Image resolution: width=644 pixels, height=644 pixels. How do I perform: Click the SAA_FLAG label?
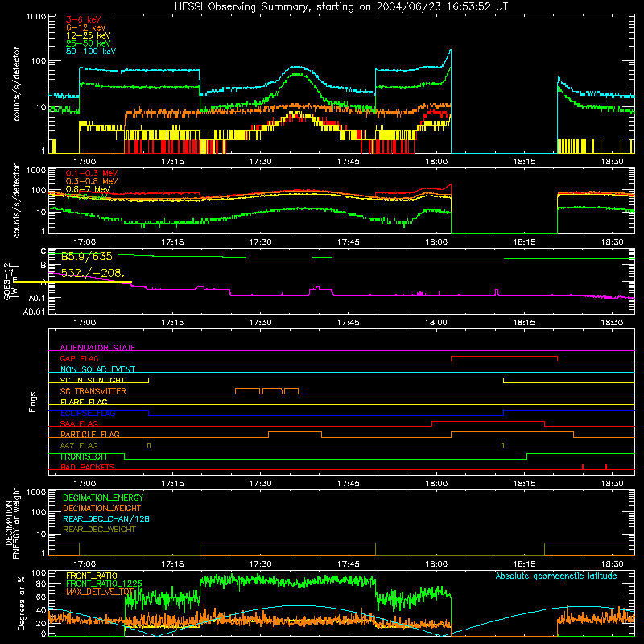(79, 423)
